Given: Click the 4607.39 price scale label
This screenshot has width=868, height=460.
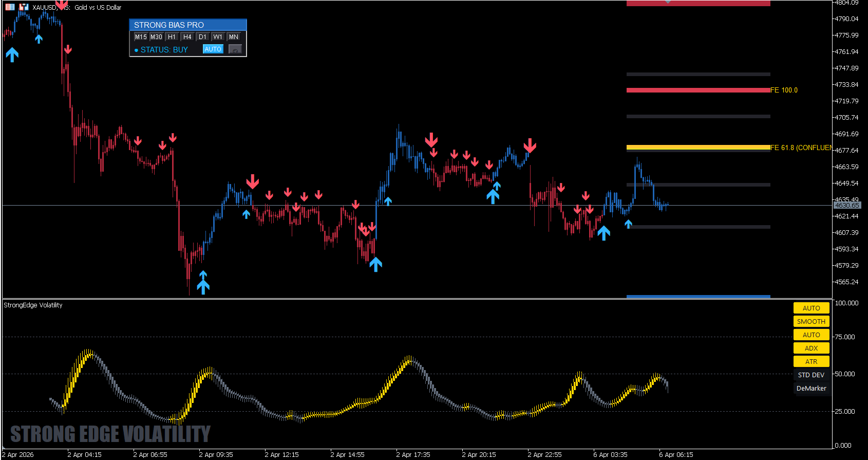Looking at the screenshot, I should click(847, 232).
